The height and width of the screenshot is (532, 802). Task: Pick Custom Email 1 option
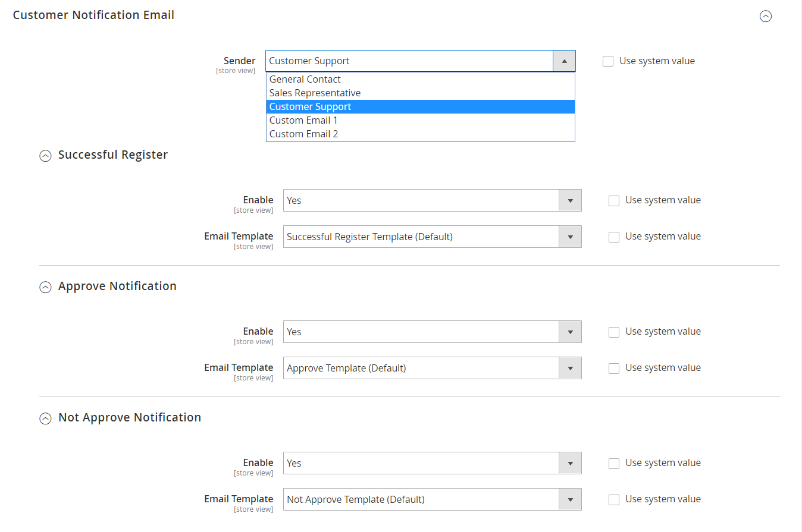tap(303, 120)
